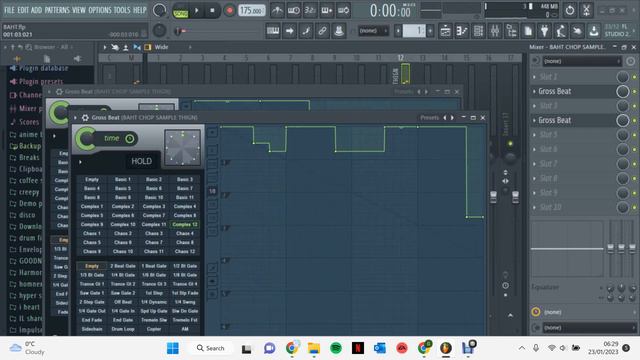Open the FILE menu
This screenshot has height=360, width=640.
(9, 10)
